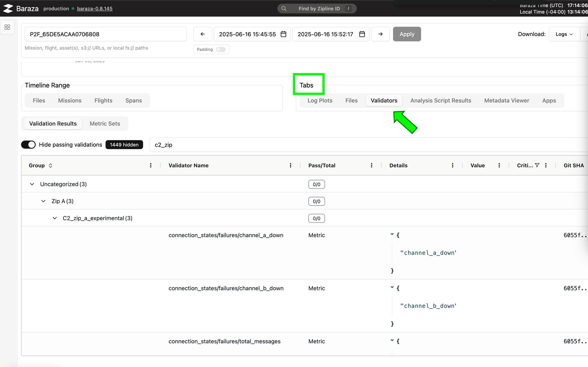The width and height of the screenshot is (588, 367).
Task: Select Missions in Timeline Range
Action: [70, 100]
